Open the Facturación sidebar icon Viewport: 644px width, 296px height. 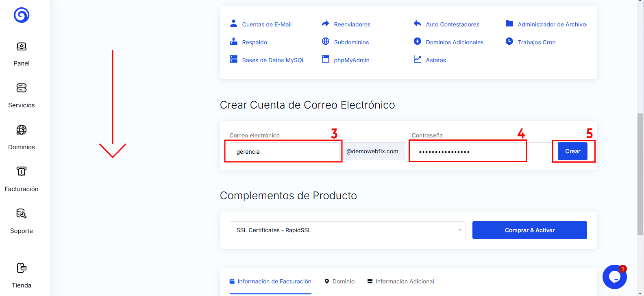22,171
